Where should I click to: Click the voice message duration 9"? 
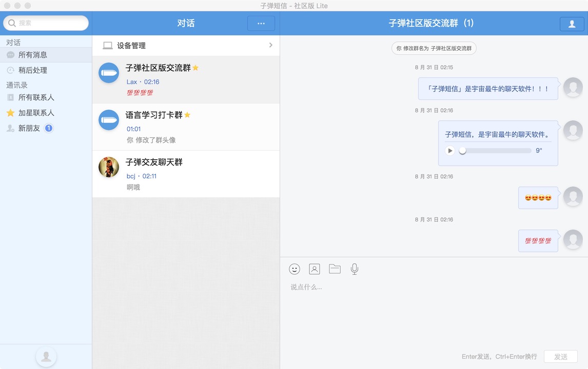pos(539,151)
